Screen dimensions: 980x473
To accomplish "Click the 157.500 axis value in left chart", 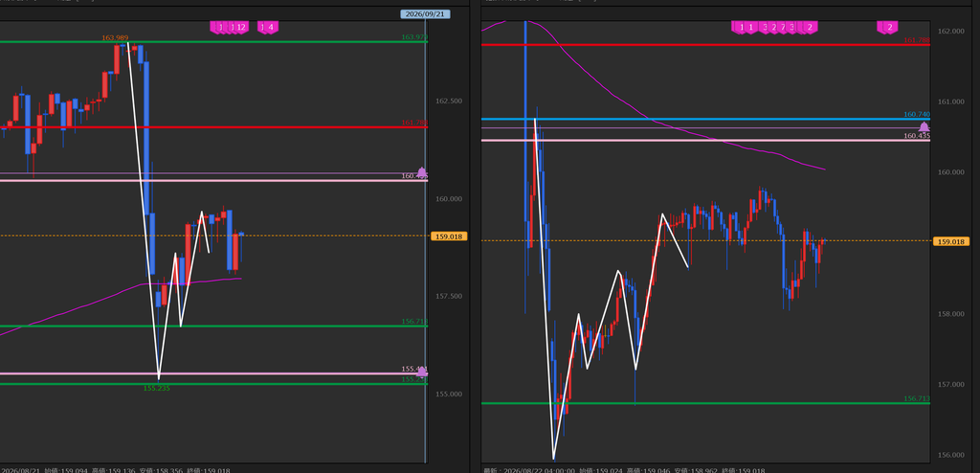I will coord(449,296).
